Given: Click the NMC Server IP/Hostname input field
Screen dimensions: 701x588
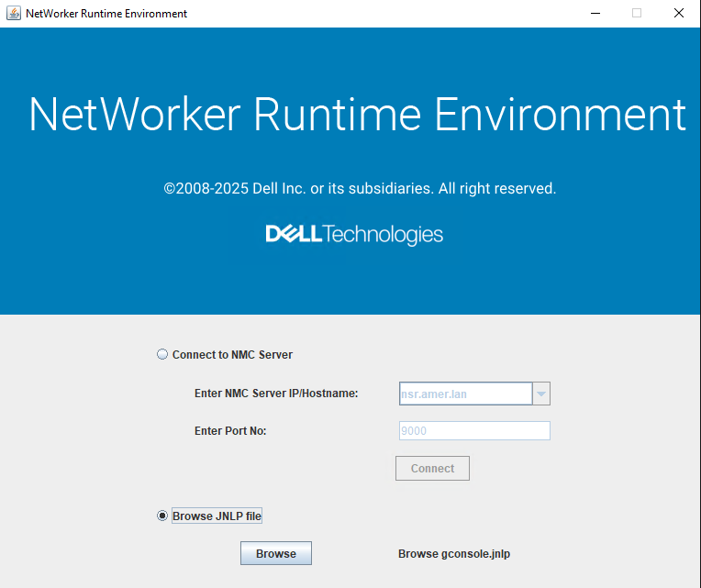Looking at the screenshot, I should 465,394.
